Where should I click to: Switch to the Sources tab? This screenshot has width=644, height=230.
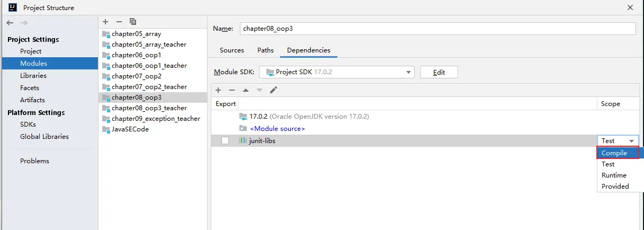(x=231, y=50)
